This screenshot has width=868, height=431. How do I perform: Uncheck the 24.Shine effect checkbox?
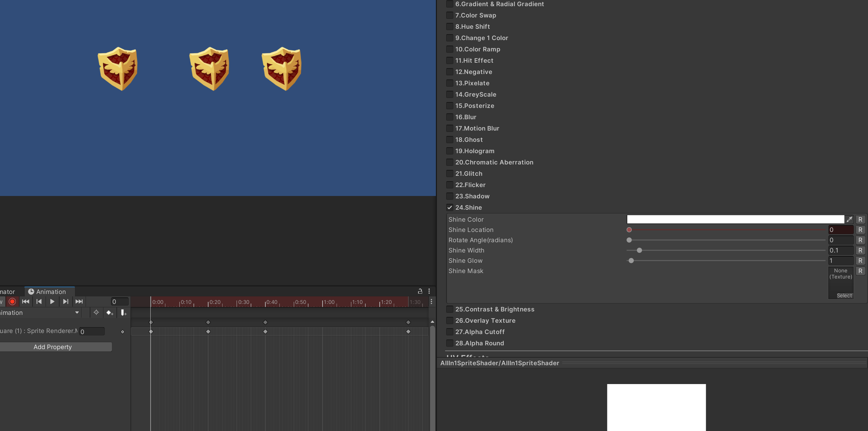[x=450, y=208]
